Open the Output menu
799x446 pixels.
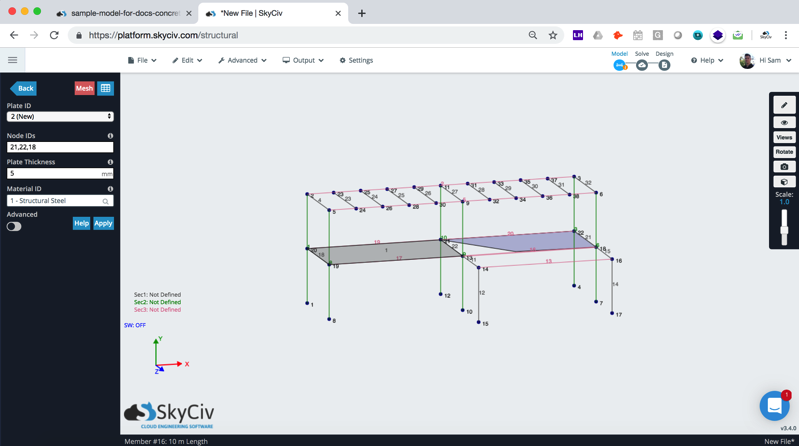(x=303, y=60)
